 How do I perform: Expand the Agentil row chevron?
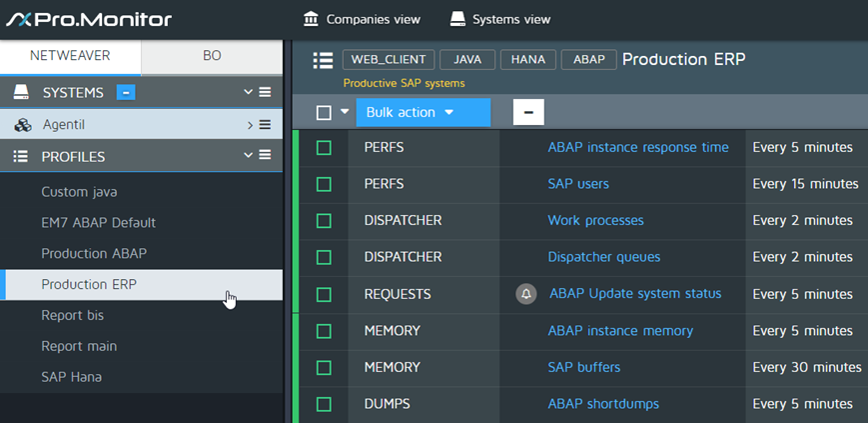point(251,125)
